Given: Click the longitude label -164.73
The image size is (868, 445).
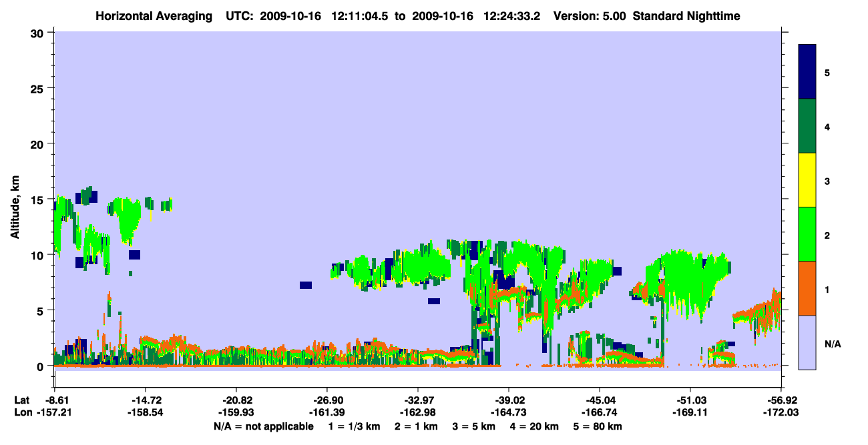Looking at the screenshot, I should click(x=509, y=413).
